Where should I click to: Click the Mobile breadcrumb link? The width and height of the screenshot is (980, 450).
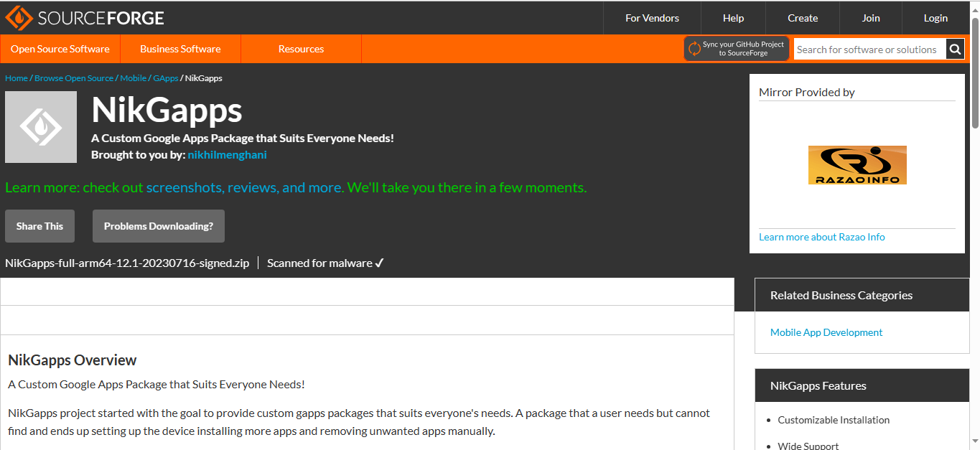click(x=133, y=78)
